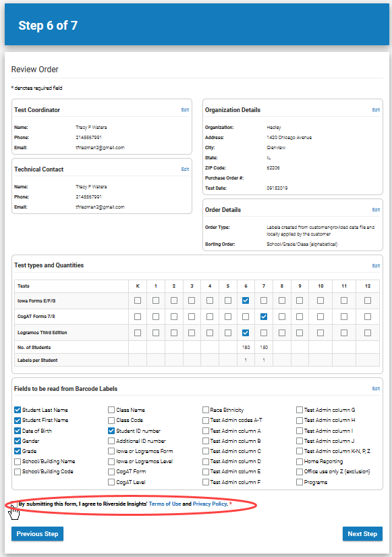Toggle Gender field checkbox
Viewport: 392px width, 557px height.
click(x=18, y=441)
